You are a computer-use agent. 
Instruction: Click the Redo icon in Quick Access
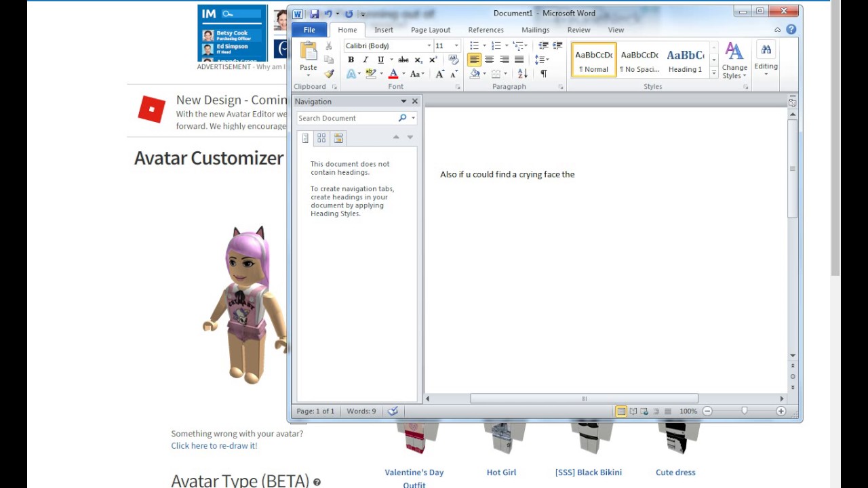[349, 14]
